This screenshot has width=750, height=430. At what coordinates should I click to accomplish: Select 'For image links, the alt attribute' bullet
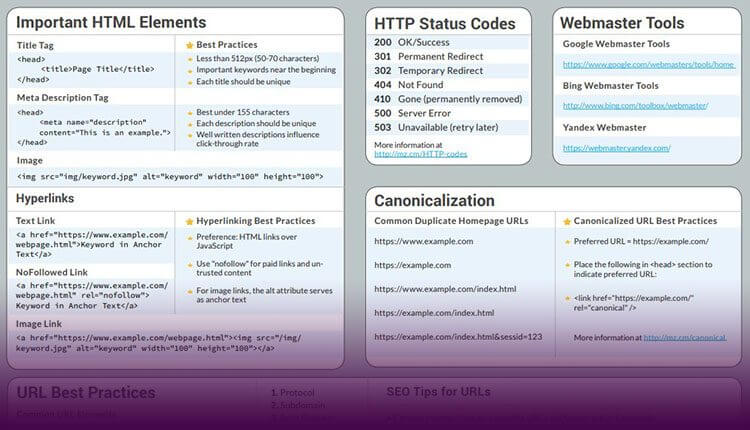pyautogui.click(x=264, y=295)
